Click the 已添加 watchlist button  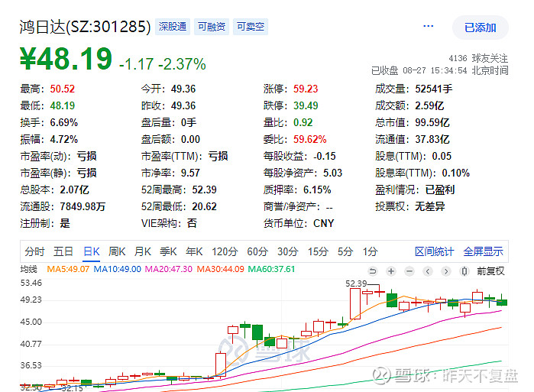[481, 28]
